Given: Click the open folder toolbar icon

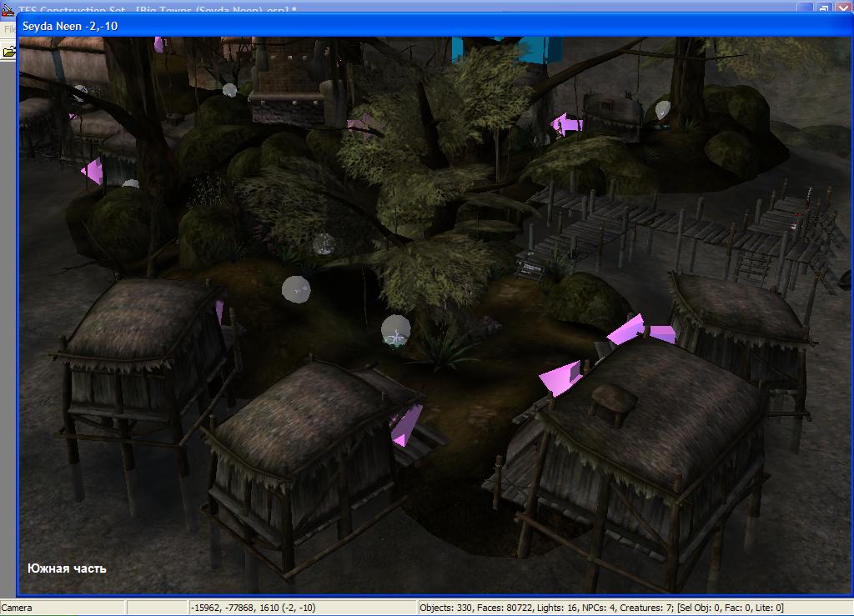Looking at the screenshot, I should 8,52.
